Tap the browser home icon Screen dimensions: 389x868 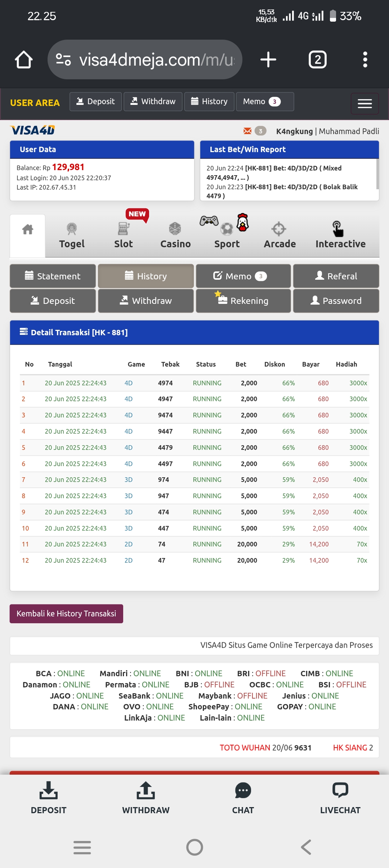point(24,59)
